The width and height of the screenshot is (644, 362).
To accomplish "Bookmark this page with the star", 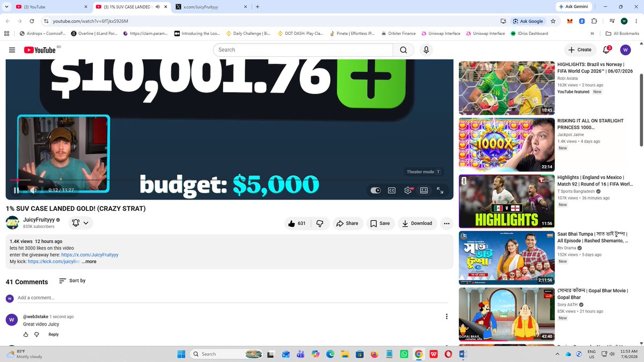I will [x=553, y=21].
